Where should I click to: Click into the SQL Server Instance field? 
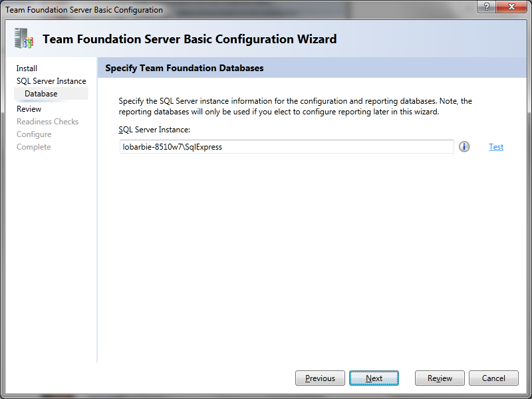287,146
